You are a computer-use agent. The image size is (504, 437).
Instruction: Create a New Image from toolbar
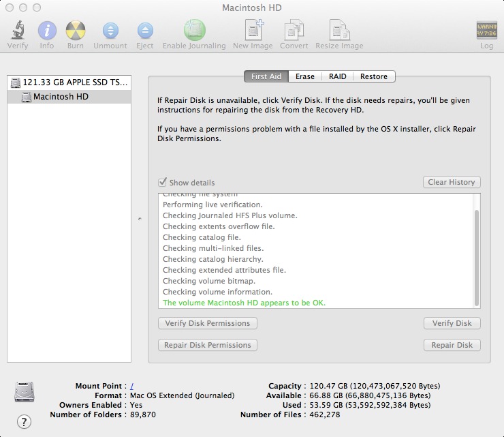coord(253,30)
